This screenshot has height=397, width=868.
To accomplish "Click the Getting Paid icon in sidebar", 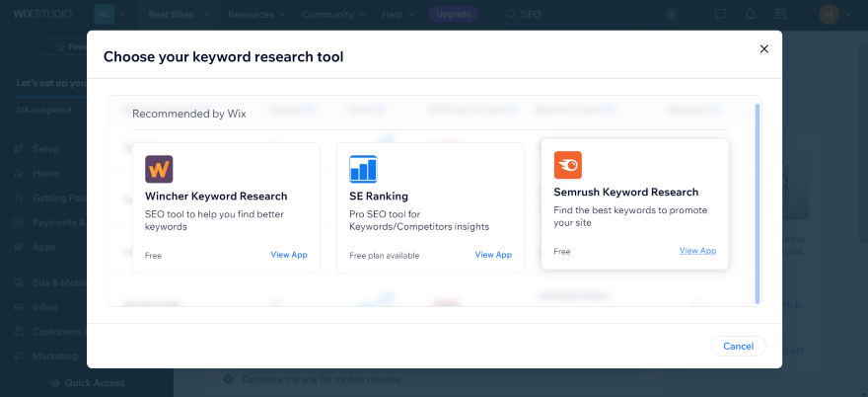I will click(19, 198).
